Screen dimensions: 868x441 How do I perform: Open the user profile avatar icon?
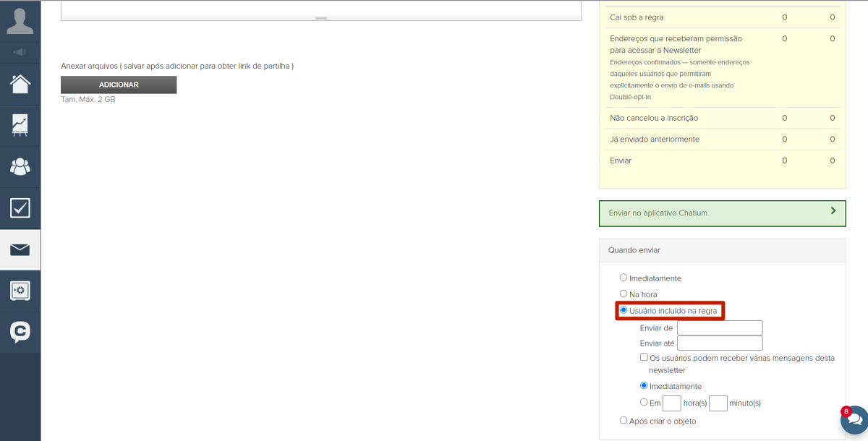click(20, 20)
